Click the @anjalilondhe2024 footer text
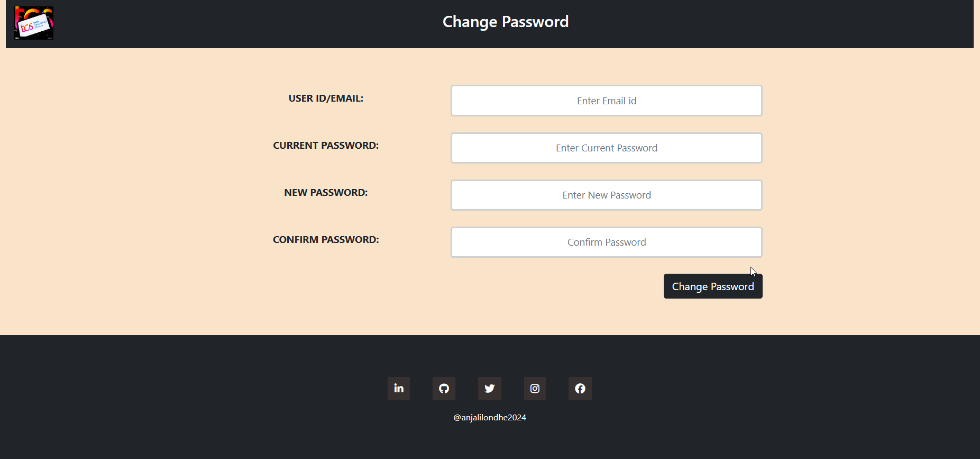 [x=490, y=417]
